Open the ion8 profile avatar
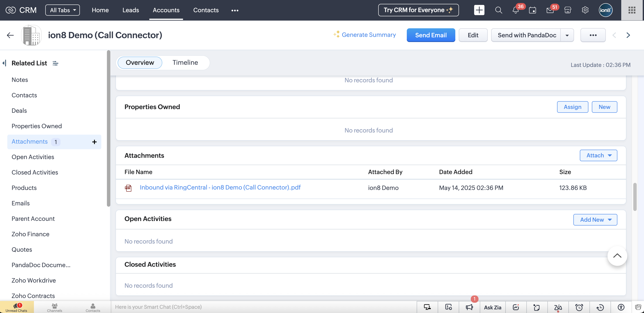The height and width of the screenshot is (313, 644). (606, 10)
